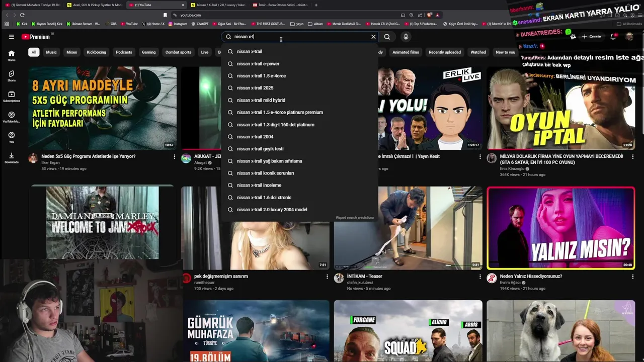Click the search magnifier button
The height and width of the screenshot is (362, 644).
pyautogui.click(x=387, y=37)
